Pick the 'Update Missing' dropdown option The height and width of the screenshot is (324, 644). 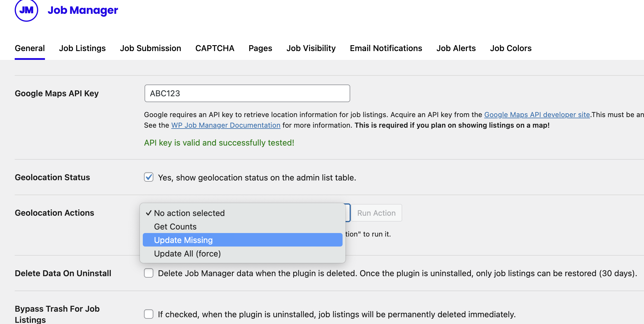click(x=242, y=240)
